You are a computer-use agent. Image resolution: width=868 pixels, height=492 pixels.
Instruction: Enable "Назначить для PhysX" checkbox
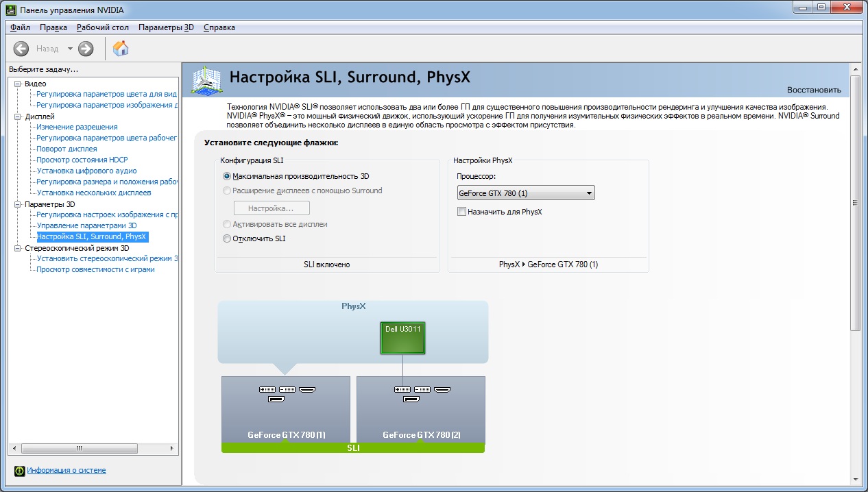click(461, 212)
